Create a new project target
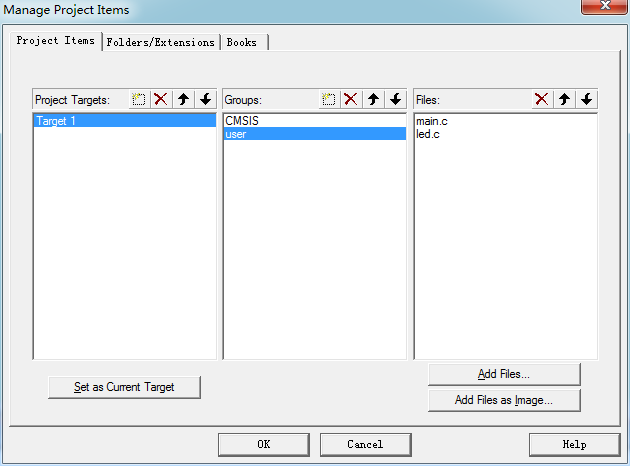Viewport: 630px width, 466px height. (139, 99)
